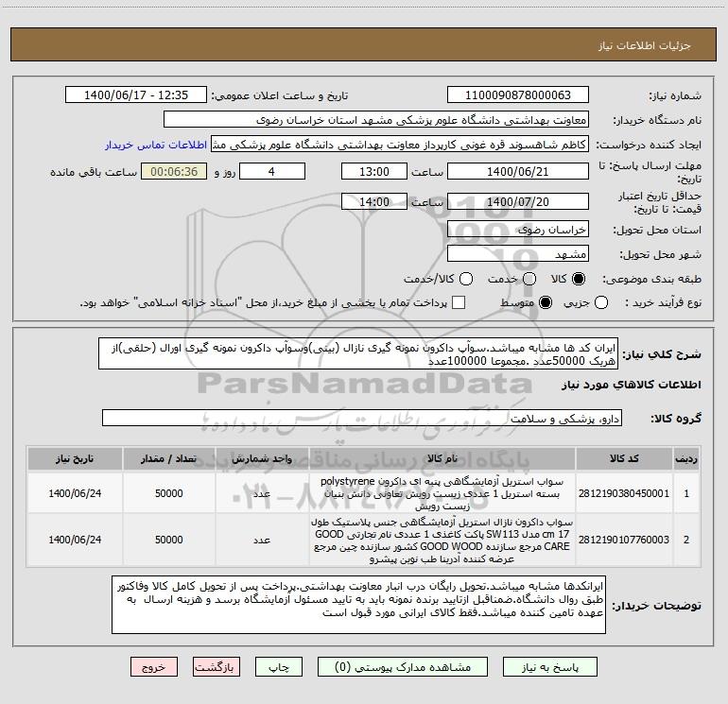This screenshot has width=728, height=704.
Task: Click the need number field 1100090878000063
Action: (x=518, y=94)
